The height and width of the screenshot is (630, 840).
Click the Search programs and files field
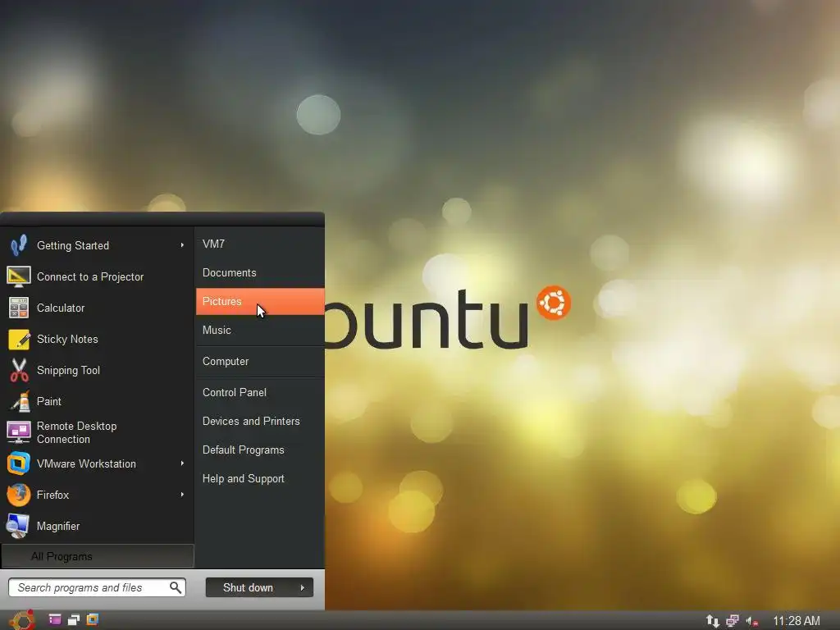[97, 587]
